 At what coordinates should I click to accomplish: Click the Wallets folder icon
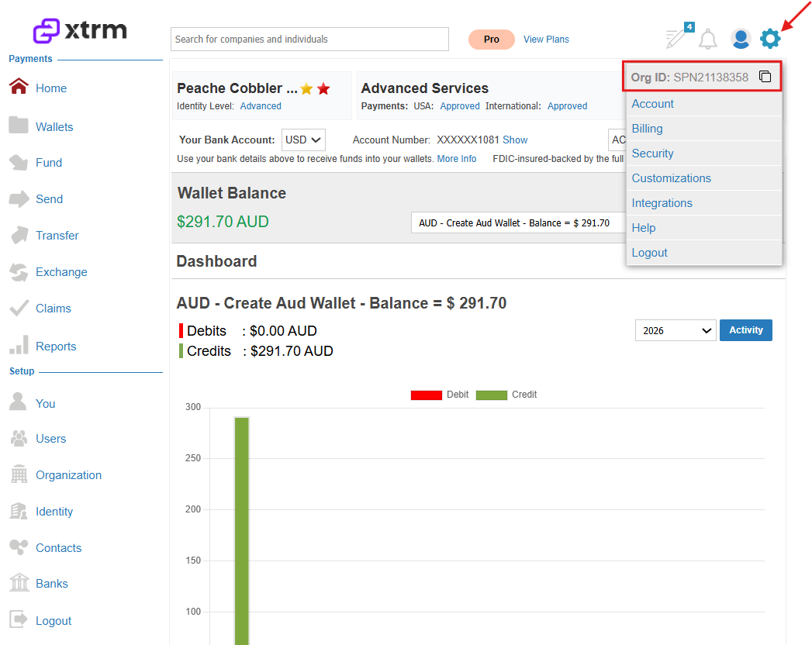[19, 125]
